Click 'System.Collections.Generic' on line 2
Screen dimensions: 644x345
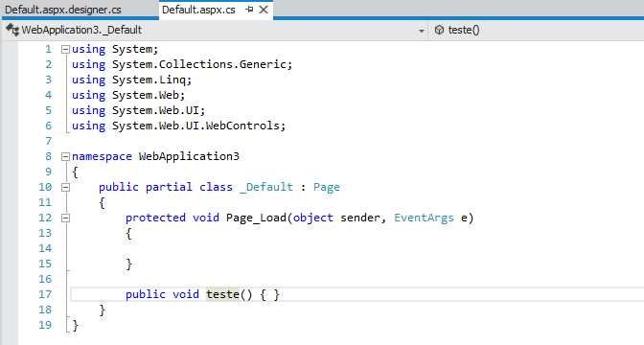pyautogui.click(x=199, y=64)
